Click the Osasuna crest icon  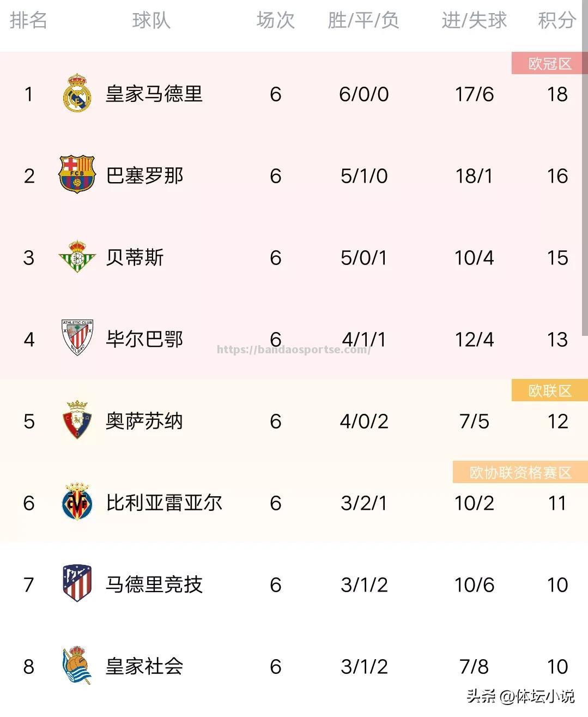(x=77, y=420)
